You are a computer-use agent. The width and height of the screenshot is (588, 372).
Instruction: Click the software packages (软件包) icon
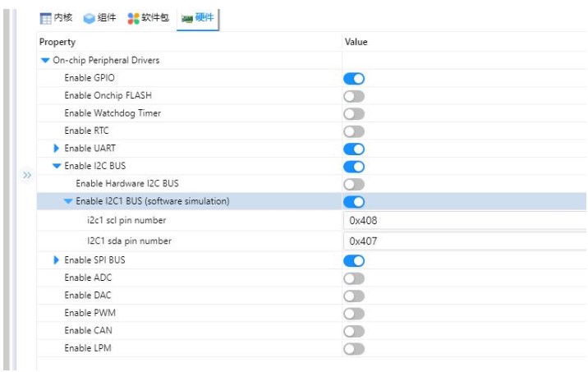tap(133, 18)
